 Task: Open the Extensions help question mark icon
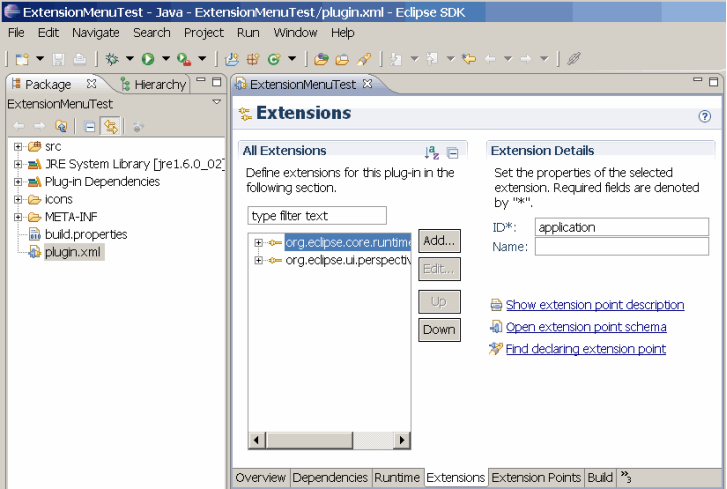point(704,116)
